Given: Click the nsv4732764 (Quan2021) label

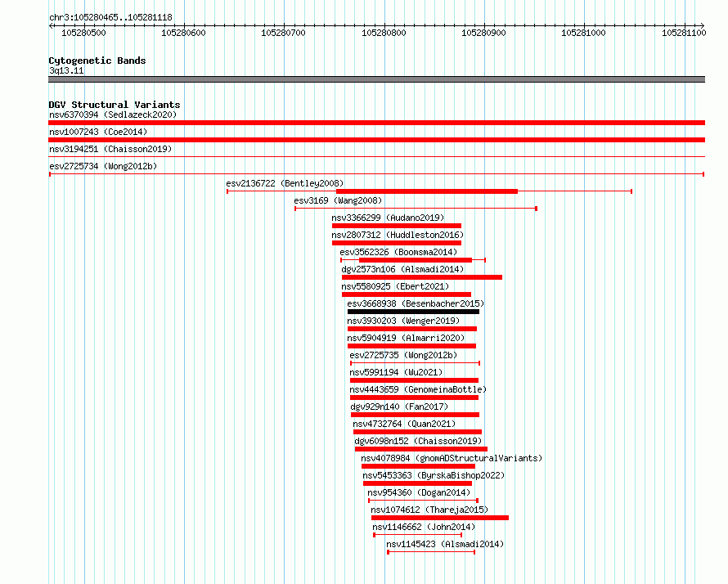Looking at the screenshot, I should coord(404,424).
